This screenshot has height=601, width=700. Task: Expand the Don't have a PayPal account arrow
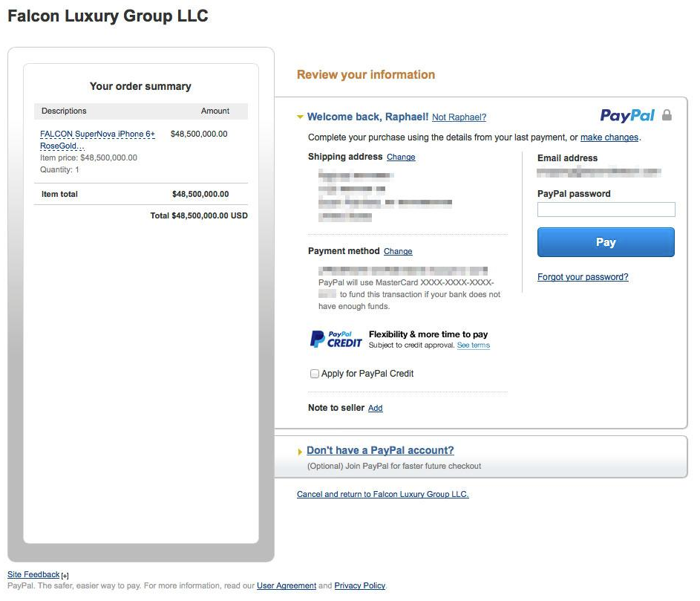coord(300,452)
